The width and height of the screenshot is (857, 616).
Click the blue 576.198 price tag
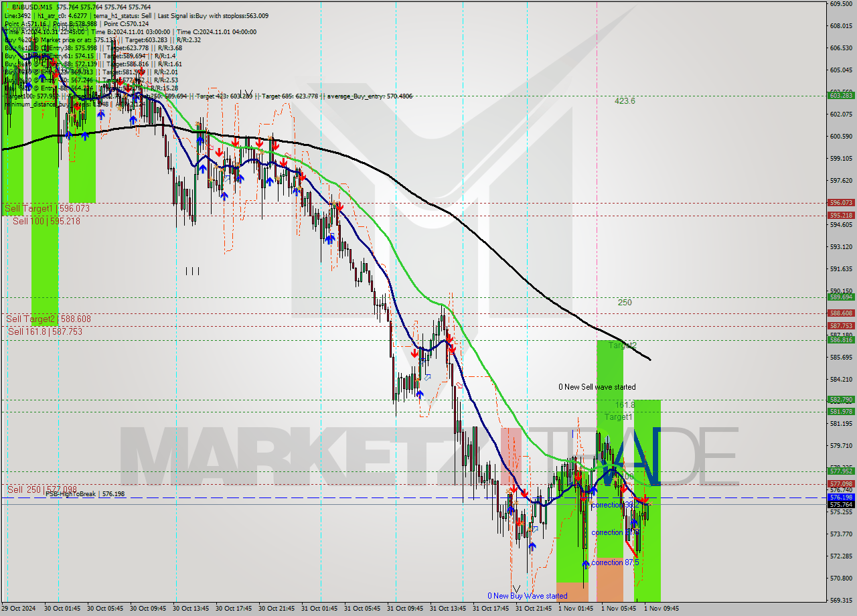(841, 497)
